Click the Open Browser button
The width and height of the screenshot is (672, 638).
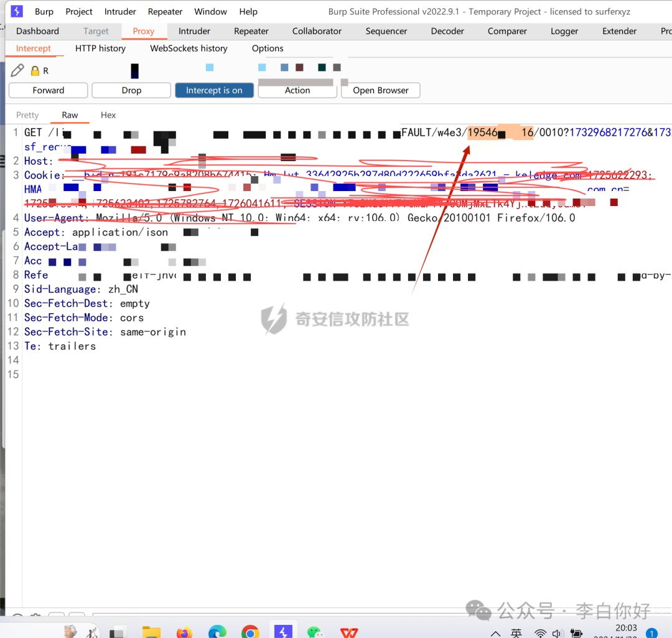(381, 90)
